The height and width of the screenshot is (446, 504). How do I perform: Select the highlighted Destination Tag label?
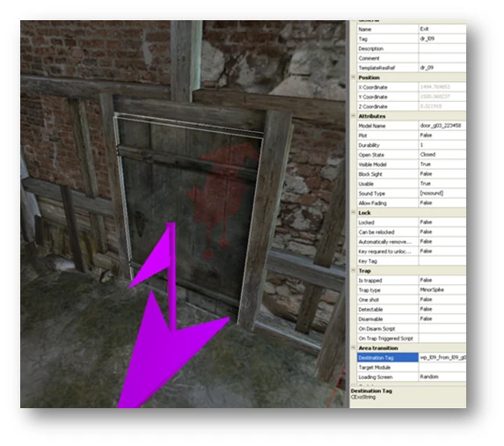pyautogui.click(x=388, y=357)
